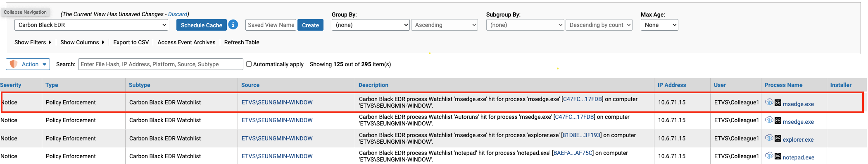868x164 pixels.
Task: Open the Carbon Black EDR view dropdown
Action: [91, 25]
